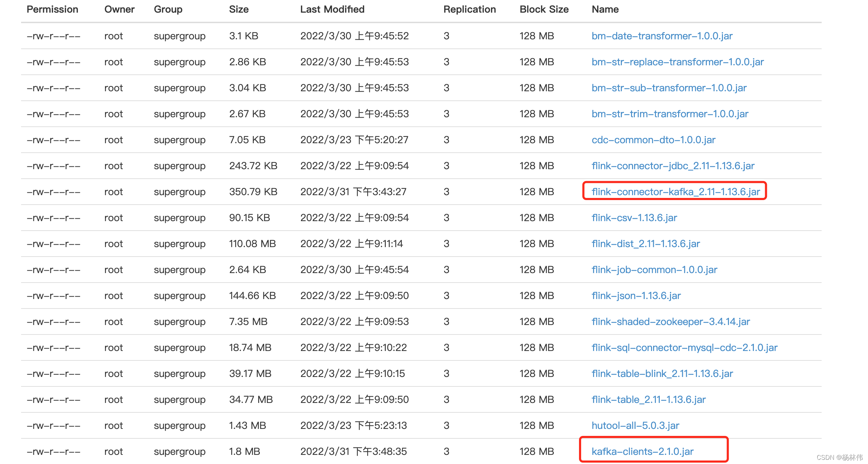Click highlighted kafka-clients-2.1.0.jar link
The image size is (868, 464).
[642, 451]
